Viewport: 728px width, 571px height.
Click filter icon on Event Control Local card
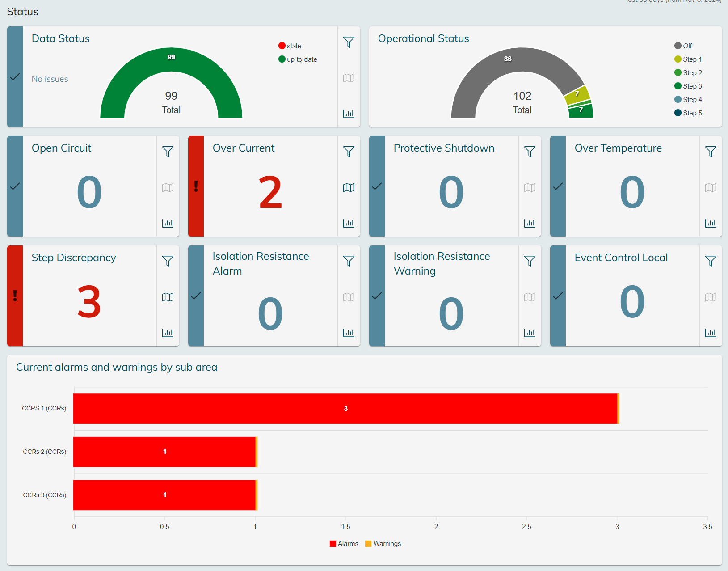click(x=711, y=261)
